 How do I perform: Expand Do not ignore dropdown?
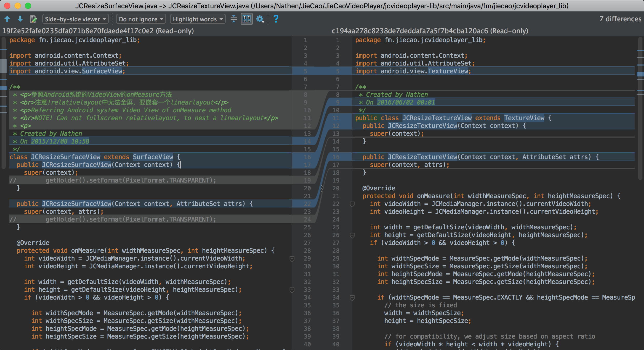pos(141,19)
